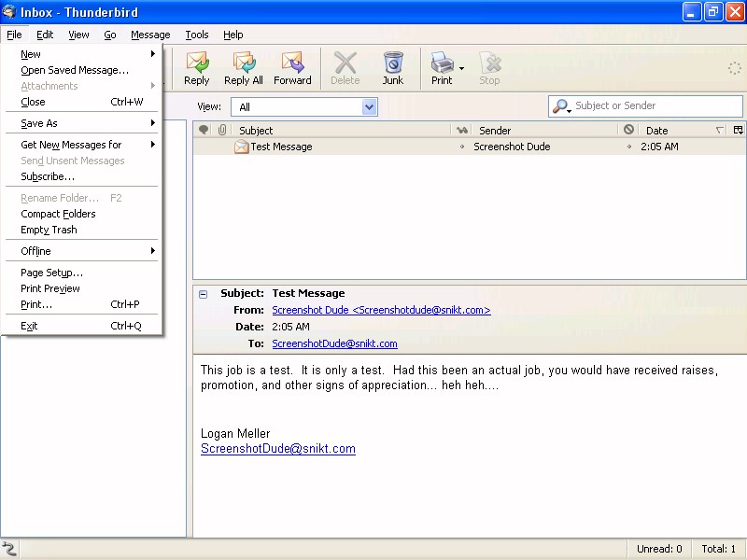
Task: Sort messages by Date column header
Action: coord(684,130)
